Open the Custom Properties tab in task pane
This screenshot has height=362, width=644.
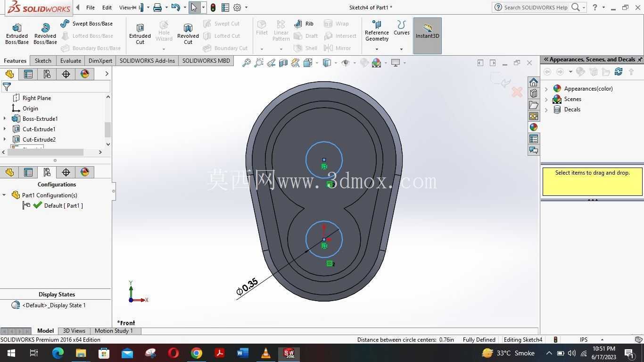533,139
